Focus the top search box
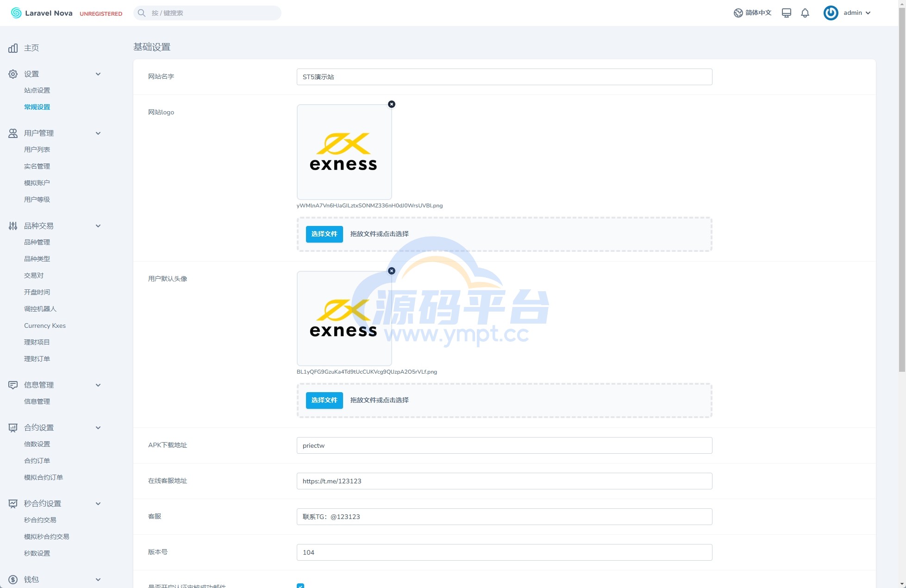This screenshot has width=906, height=588. (x=207, y=13)
